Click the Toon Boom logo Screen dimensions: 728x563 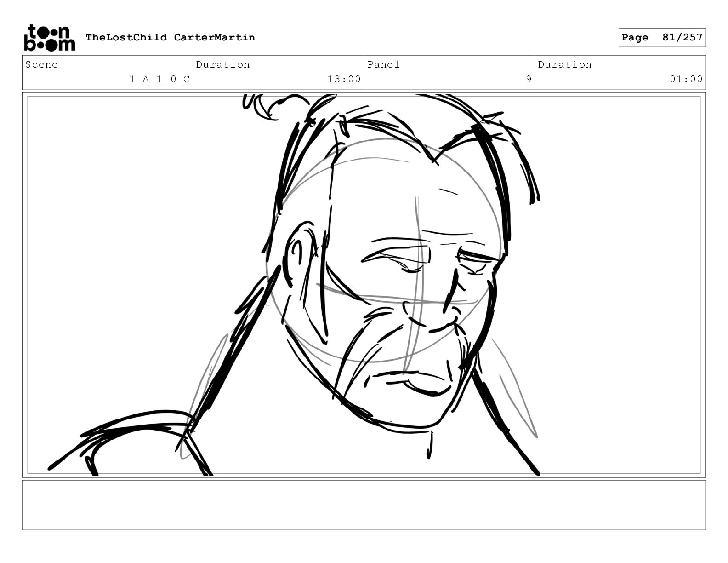[x=49, y=37]
